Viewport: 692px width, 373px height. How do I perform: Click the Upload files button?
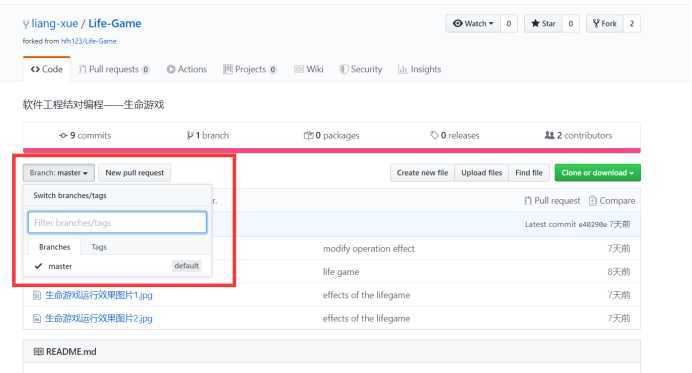pos(481,173)
